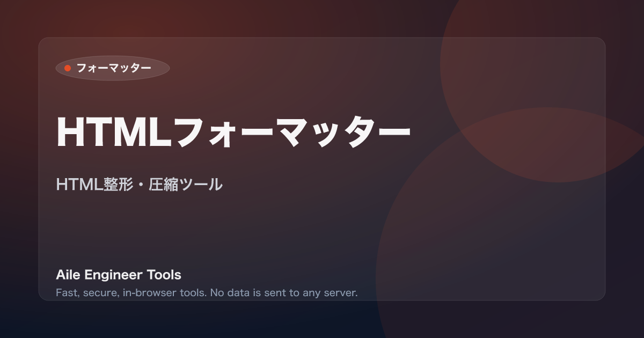
Task: Select the HTMLフォーマッター headline
Action: (x=233, y=131)
